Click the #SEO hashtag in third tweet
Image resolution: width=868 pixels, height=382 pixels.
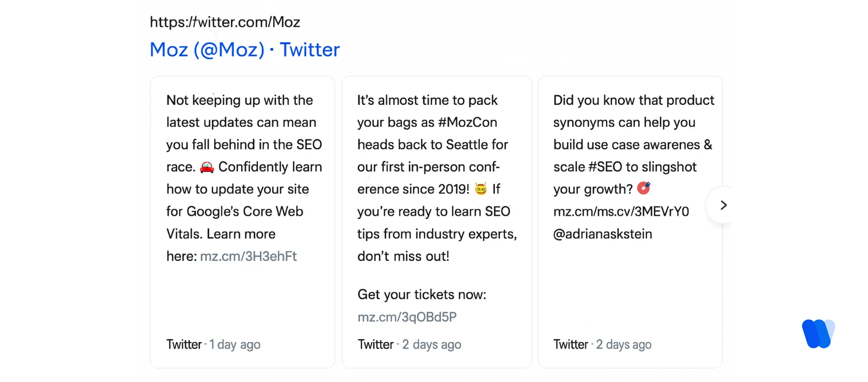click(605, 167)
